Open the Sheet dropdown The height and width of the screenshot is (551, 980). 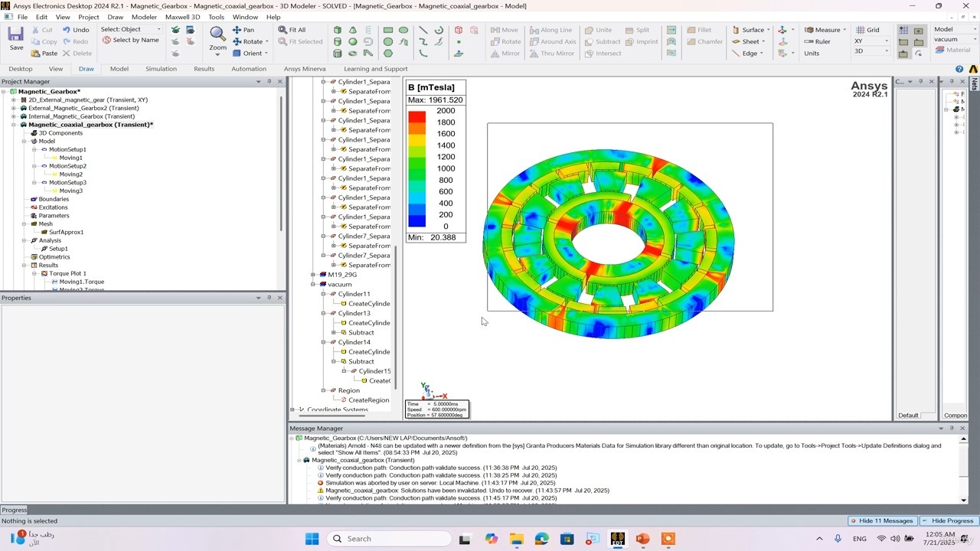[763, 41]
